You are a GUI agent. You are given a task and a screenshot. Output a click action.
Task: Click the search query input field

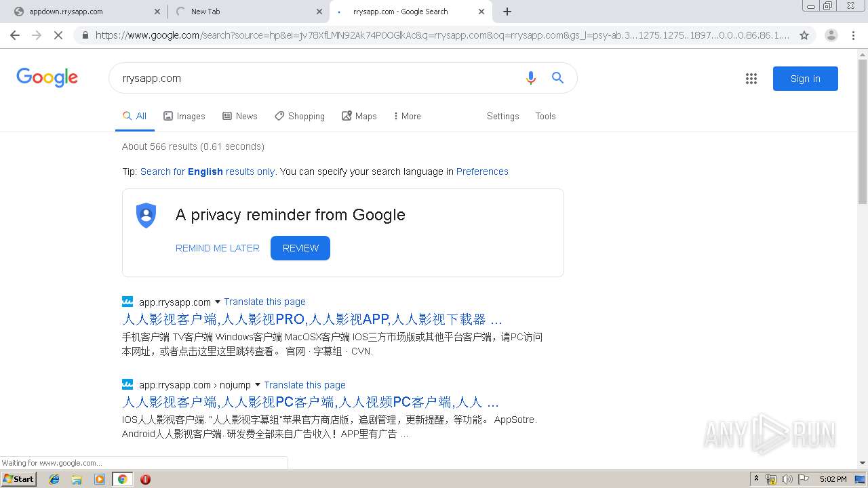[319, 78]
